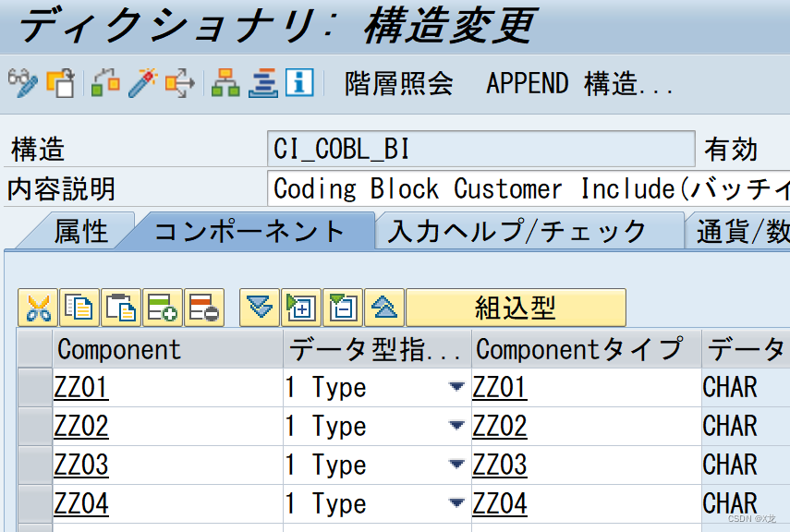The width and height of the screenshot is (790, 532).
Task: Open the data type dropdown for ZZ02
Action: pos(456,426)
